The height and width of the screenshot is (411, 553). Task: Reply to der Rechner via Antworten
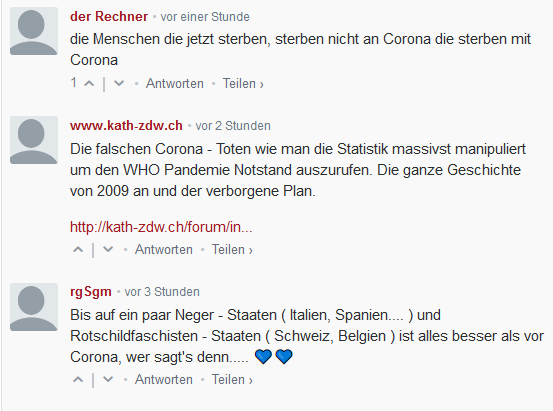tap(175, 84)
